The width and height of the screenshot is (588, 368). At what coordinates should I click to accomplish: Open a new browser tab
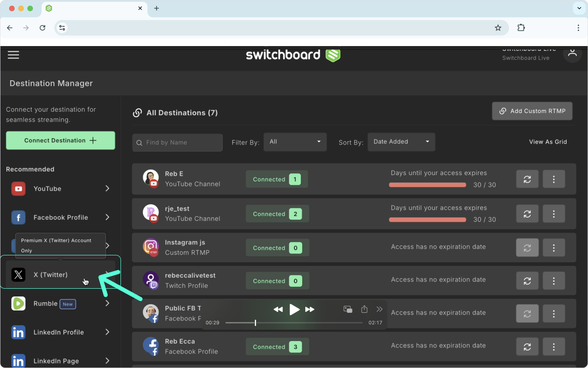point(157,8)
